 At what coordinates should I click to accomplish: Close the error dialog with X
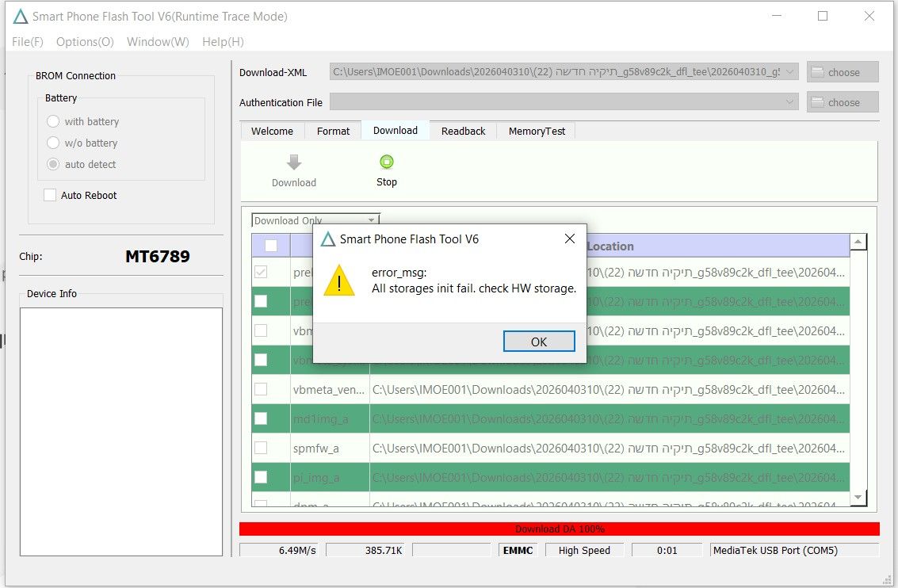point(569,239)
